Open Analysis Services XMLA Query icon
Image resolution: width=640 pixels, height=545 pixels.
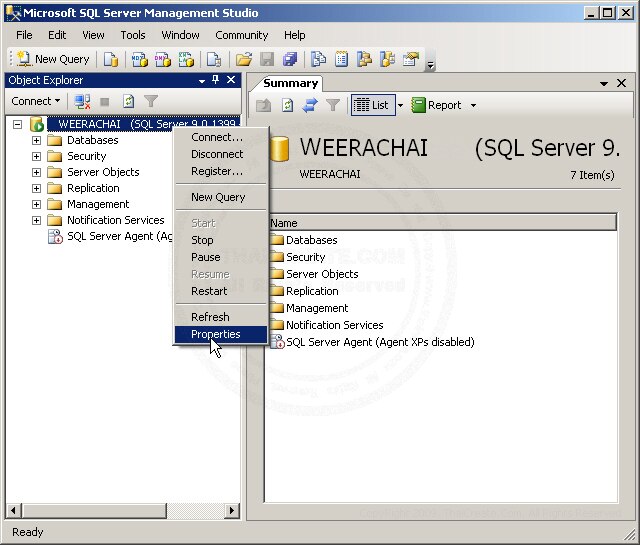(x=186, y=60)
